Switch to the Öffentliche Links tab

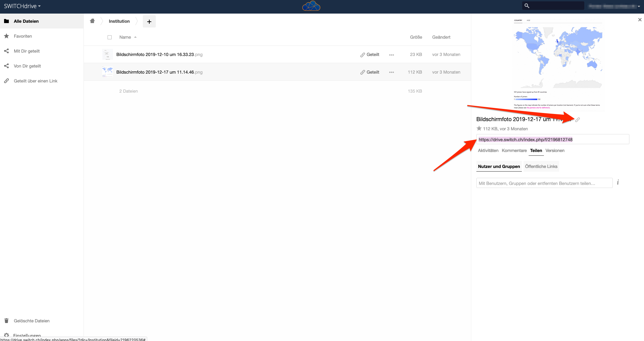pos(541,167)
